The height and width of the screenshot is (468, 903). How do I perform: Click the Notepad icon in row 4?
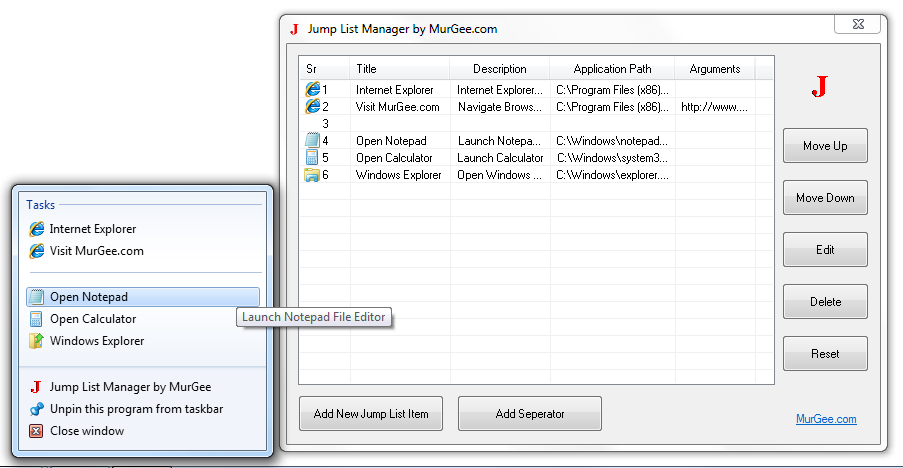[x=312, y=140]
